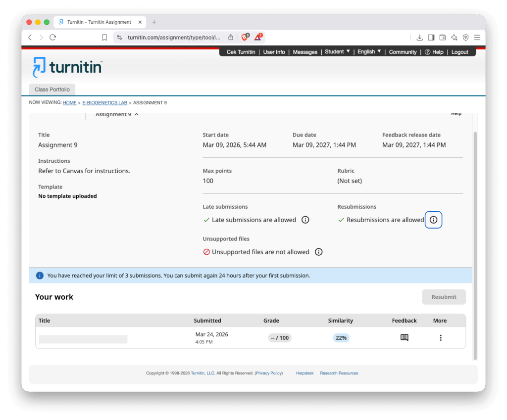Screen dimensions: 507x420
Task: Open Privacy Policy footer link
Action: coord(269,373)
